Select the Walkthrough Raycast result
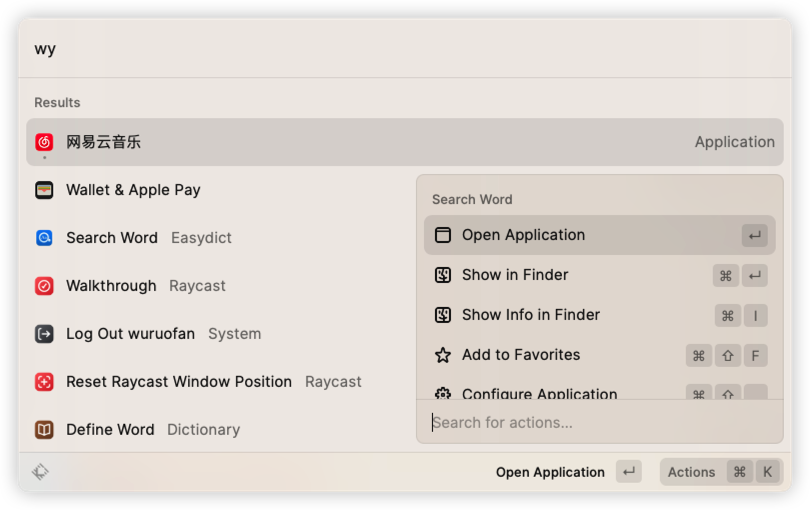The height and width of the screenshot is (510, 810). pyautogui.click(x=221, y=286)
